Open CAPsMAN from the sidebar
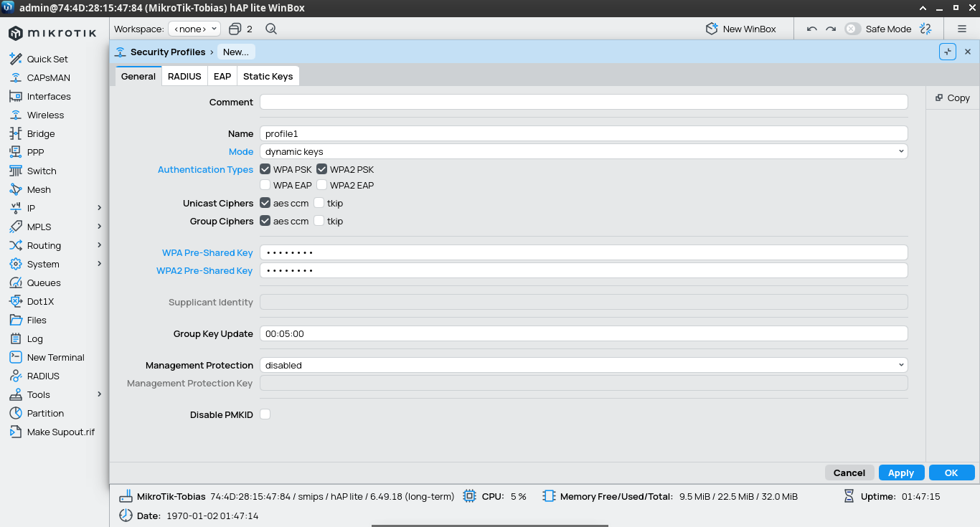980x527 pixels. pyautogui.click(x=15, y=78)
